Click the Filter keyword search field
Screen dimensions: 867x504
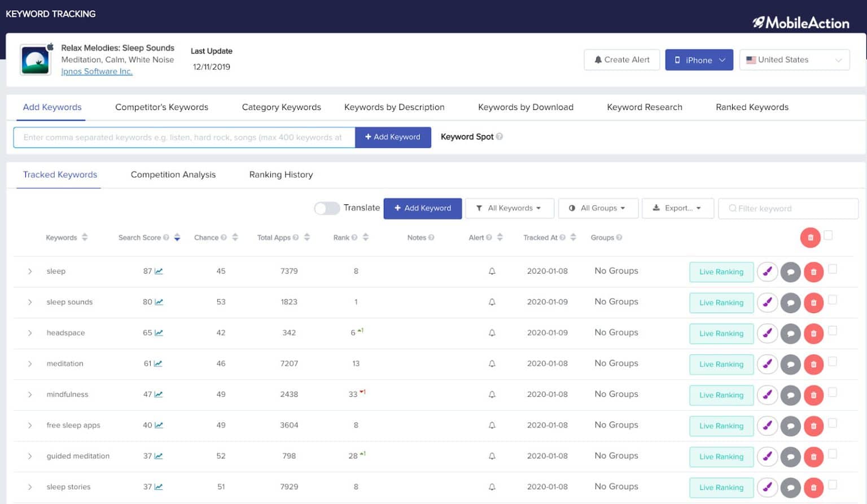click(788, 208)
